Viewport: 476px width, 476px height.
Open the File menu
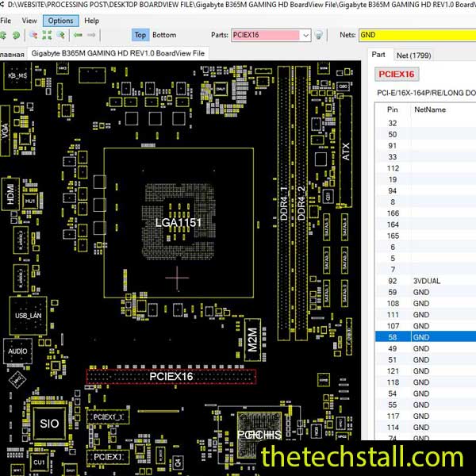click(x=6, y=21)
